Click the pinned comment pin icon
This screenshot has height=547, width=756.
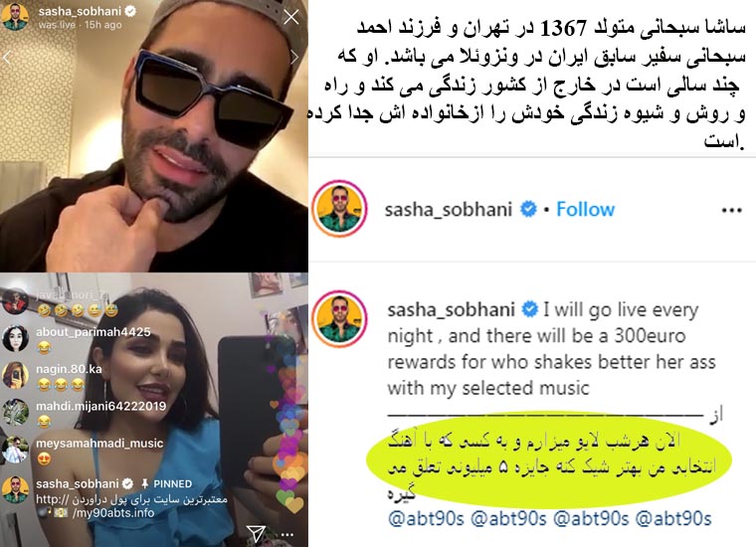[x=143, y=483]
